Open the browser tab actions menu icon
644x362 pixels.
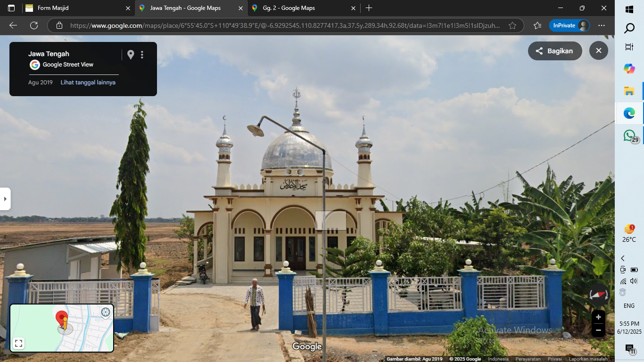11,8
